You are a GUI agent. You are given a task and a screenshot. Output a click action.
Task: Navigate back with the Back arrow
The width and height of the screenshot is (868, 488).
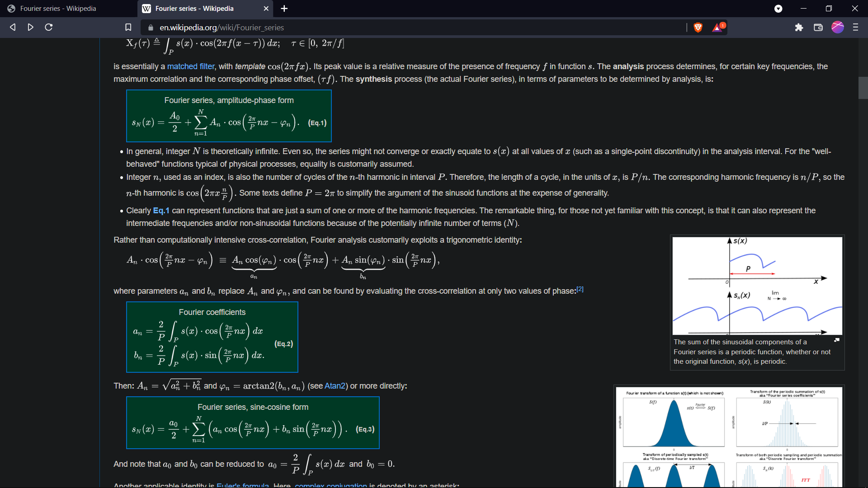click(x=12, y=27)
